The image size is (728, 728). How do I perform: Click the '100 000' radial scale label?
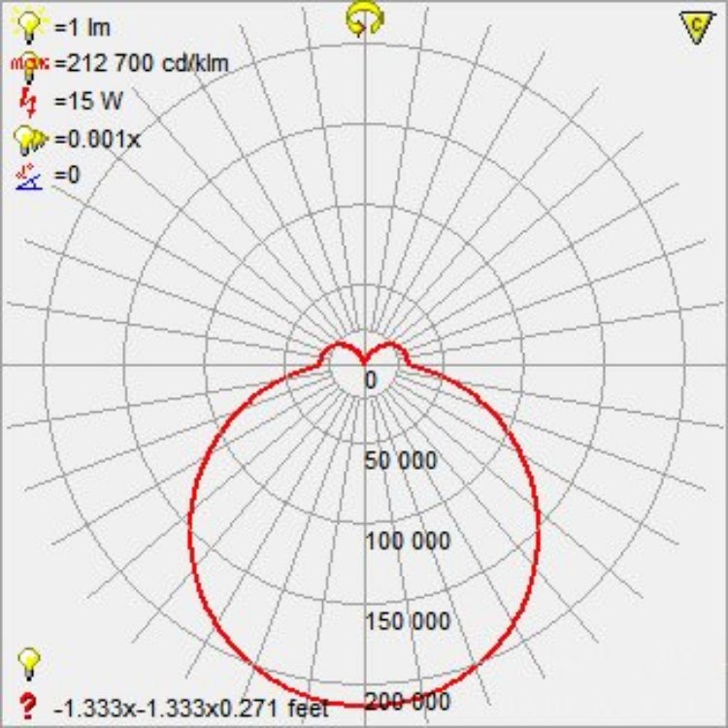(x=408, y=541)
